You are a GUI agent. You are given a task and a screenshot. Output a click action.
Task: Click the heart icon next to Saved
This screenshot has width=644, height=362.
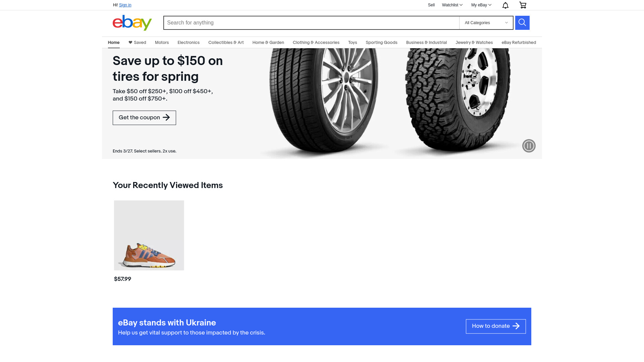tap(130, 42)
